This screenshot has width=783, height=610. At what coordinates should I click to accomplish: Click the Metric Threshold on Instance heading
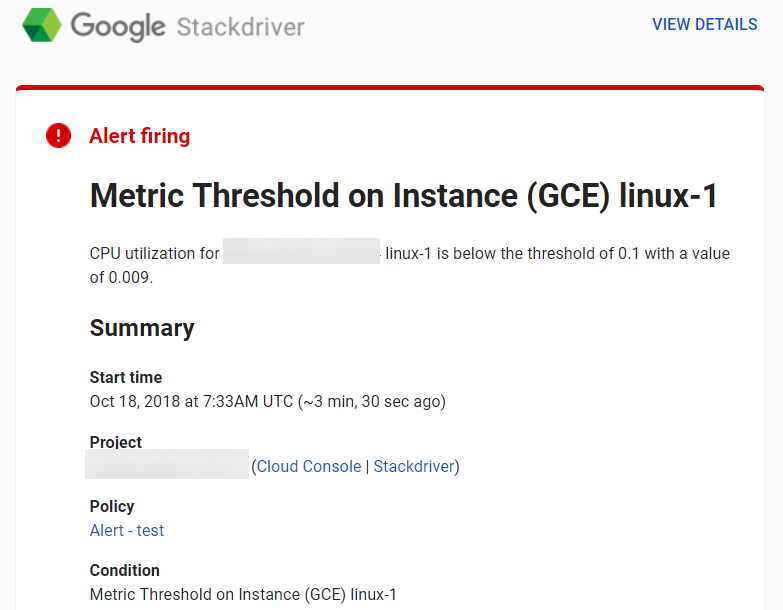pyautogui.click(x=403, y=195)
